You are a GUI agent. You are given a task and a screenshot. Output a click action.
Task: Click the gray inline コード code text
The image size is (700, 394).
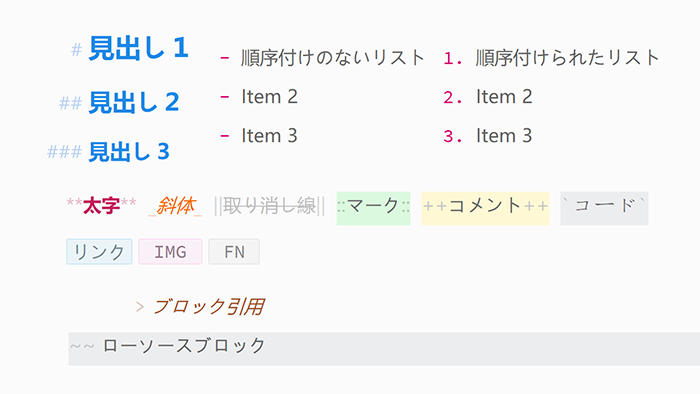[x=604, y=206]
